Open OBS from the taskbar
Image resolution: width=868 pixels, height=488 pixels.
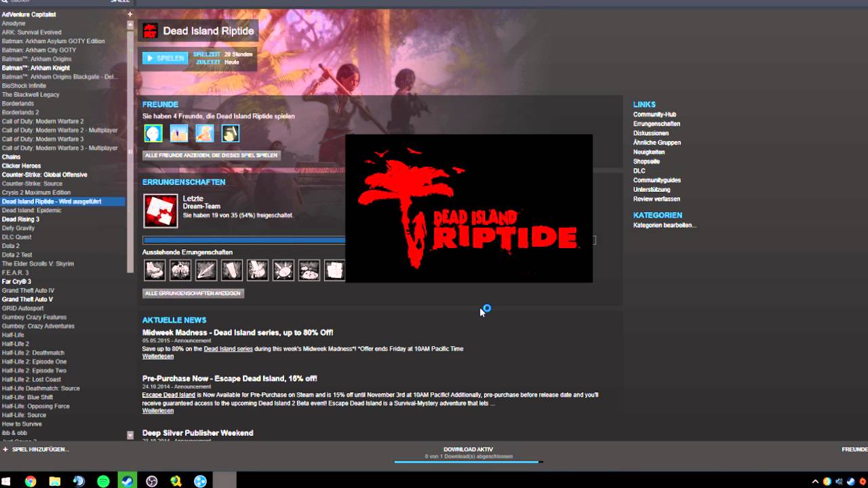click(x=152, y=481)
